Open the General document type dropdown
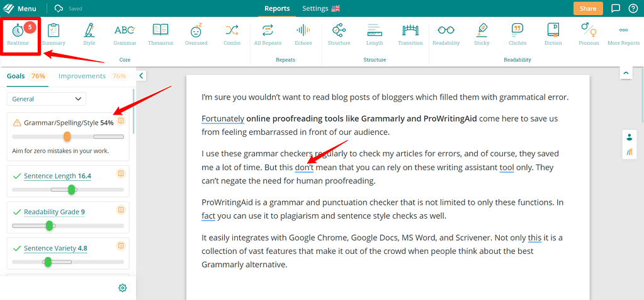The height and width of the screenshot is (300, 644). point(47,99)
